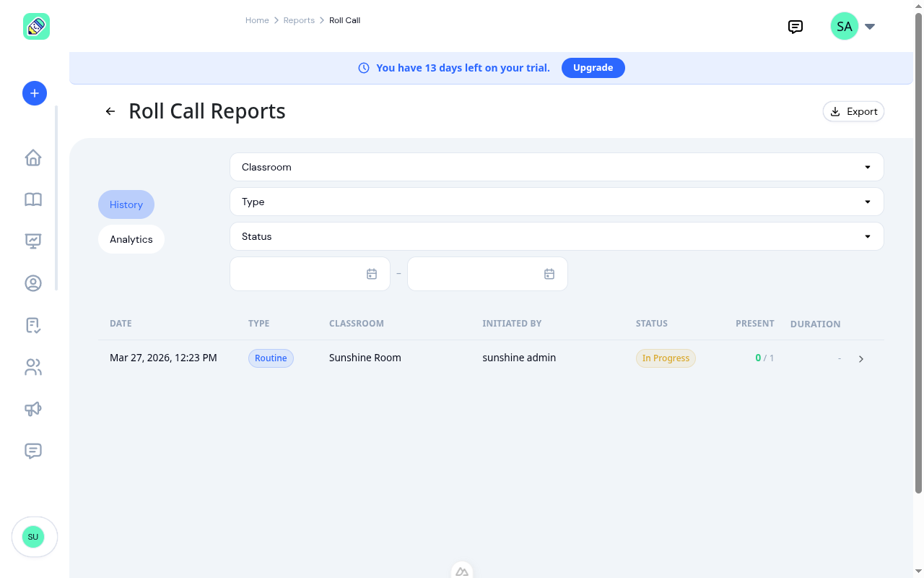Viewport: 924px width, 578px height.
Task: Open the megaphone announcements sidebar icon
Action: (33, 409)
